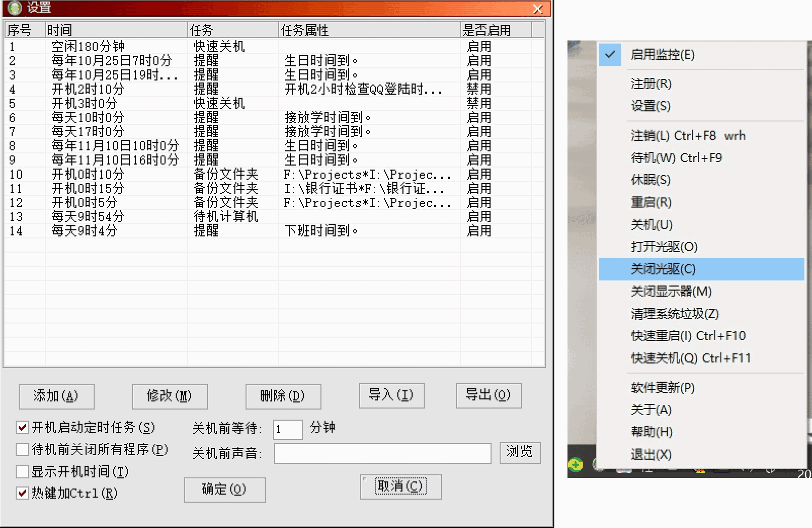
Task: Choose 关机(U) from the menu
Action: click(653, 224)
